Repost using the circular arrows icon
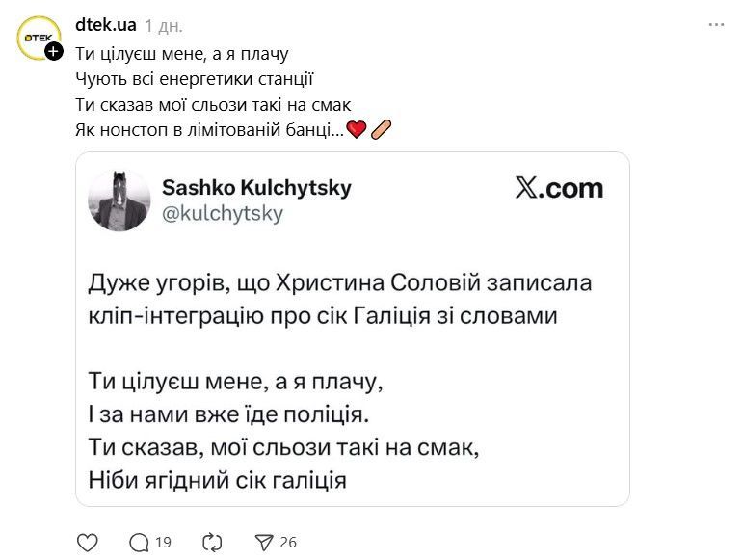Viewport: 743px width, 560px height. pos(212,543)
